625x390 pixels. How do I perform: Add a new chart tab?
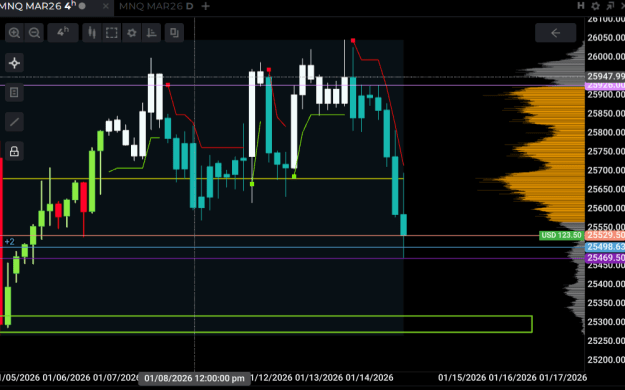pyautogui.click(x=206, y=6)
